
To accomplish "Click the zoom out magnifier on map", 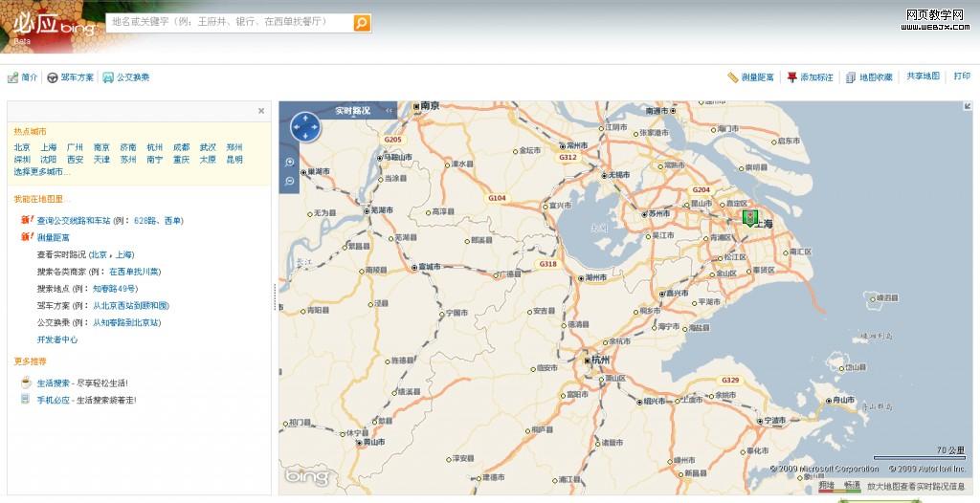I will tap(289, 180).
